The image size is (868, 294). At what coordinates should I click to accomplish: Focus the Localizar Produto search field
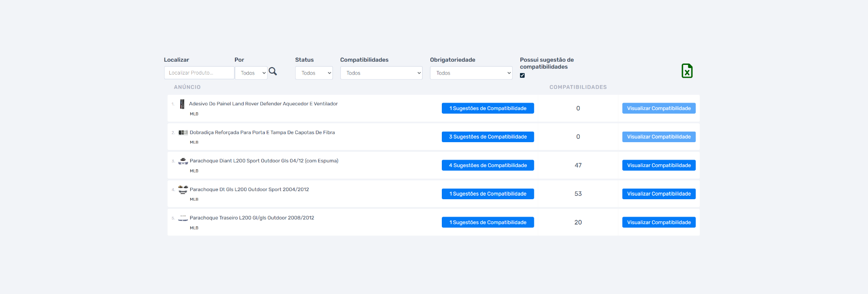(199, 73)
